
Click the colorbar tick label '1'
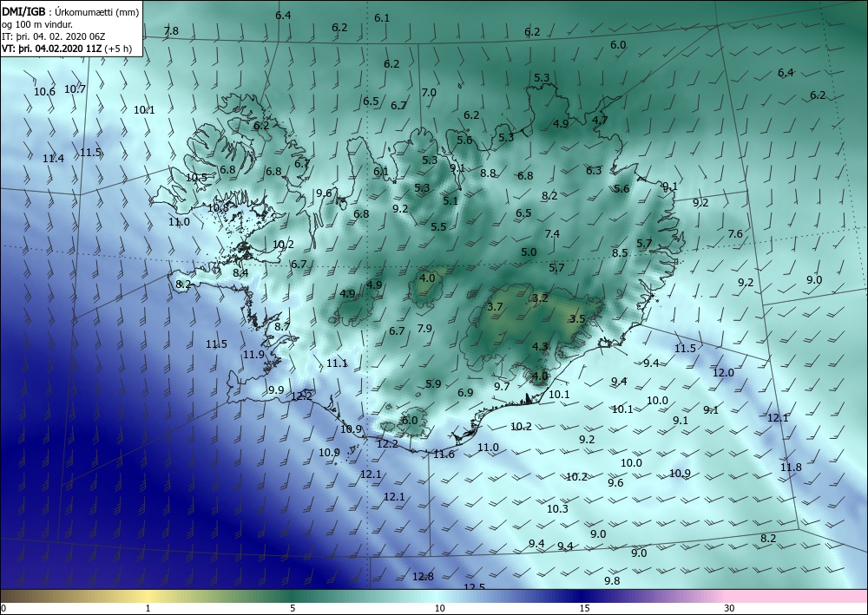coord(148,608)
